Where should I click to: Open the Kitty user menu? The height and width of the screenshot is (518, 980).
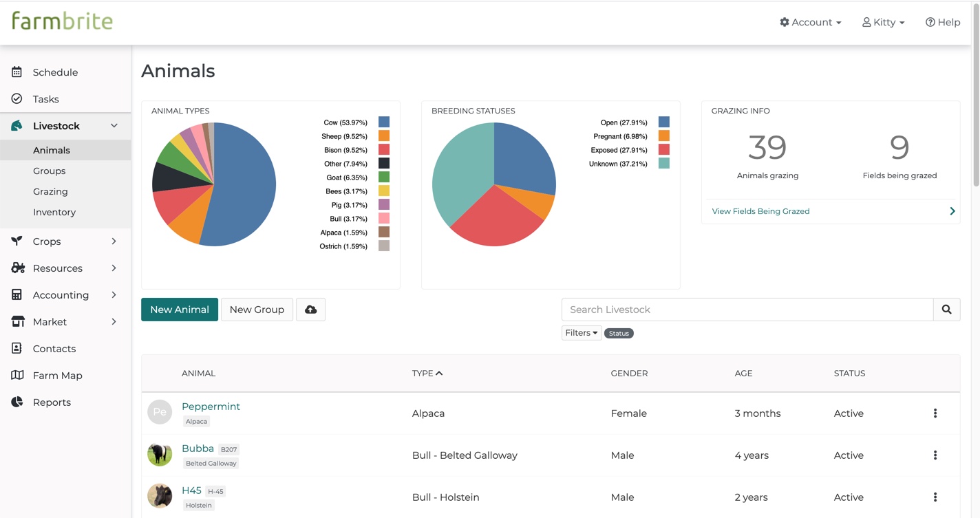point(883,23)
